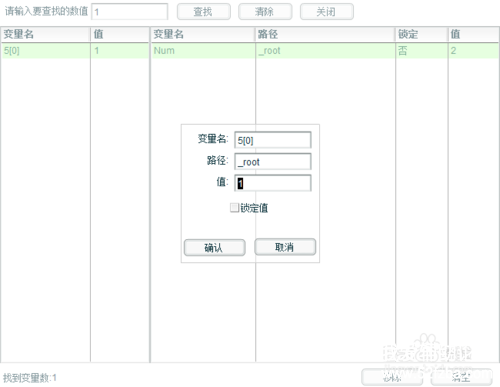Click the 查找 search button
This screenshot has height=387, width=500.
point(203,12)
